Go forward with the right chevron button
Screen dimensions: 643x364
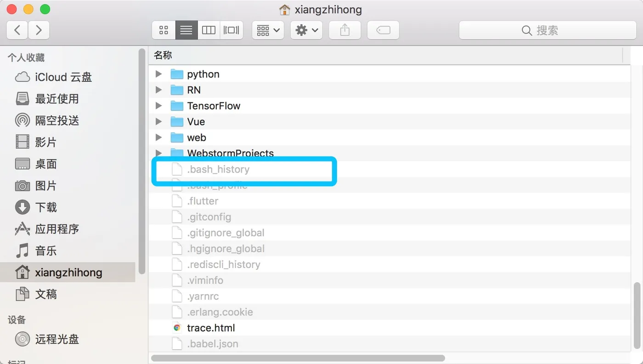[39, 30]
